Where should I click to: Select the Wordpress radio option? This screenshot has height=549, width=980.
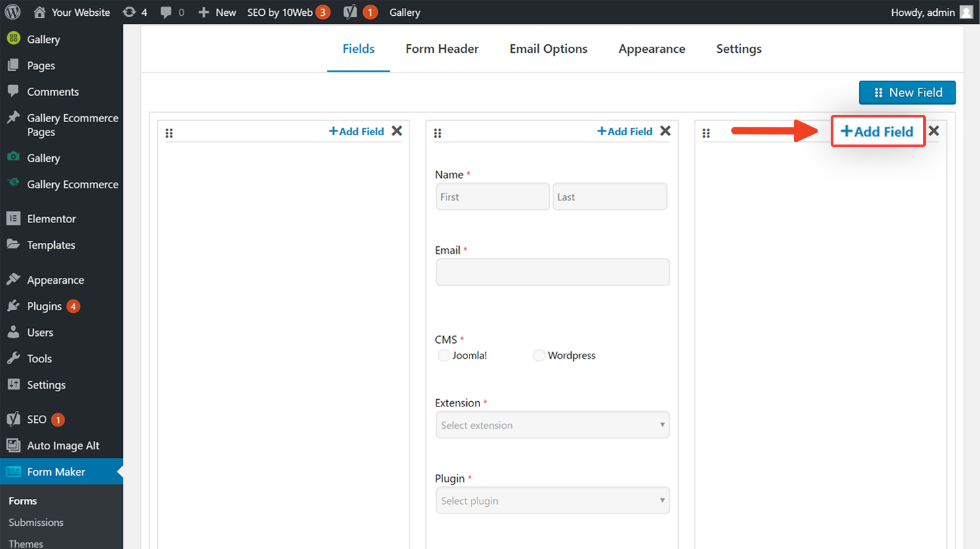[540, 355]
